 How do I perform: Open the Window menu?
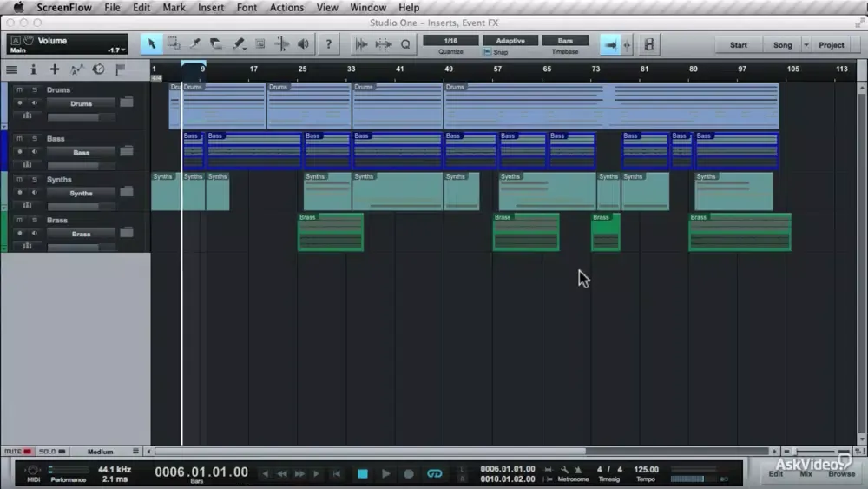coord(367,8)
